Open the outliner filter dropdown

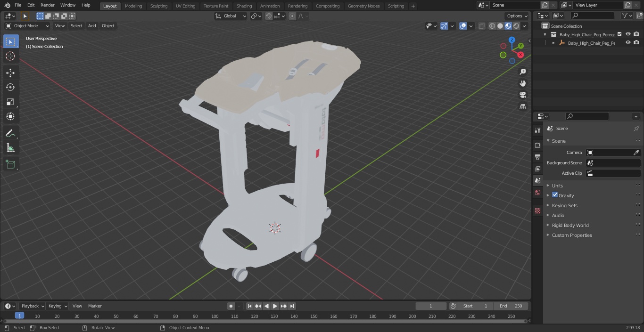point(627,16)
